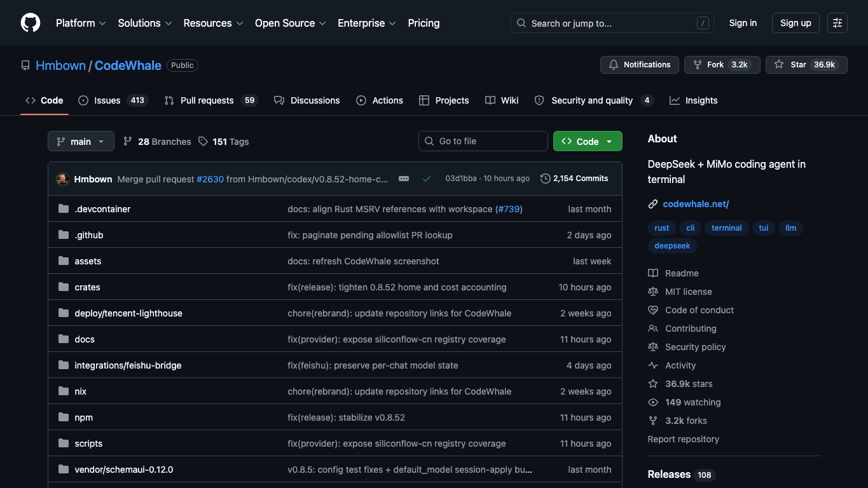Screen dimensions: 868x488
Task: Open the Projects tab
Action: point(444,100)
